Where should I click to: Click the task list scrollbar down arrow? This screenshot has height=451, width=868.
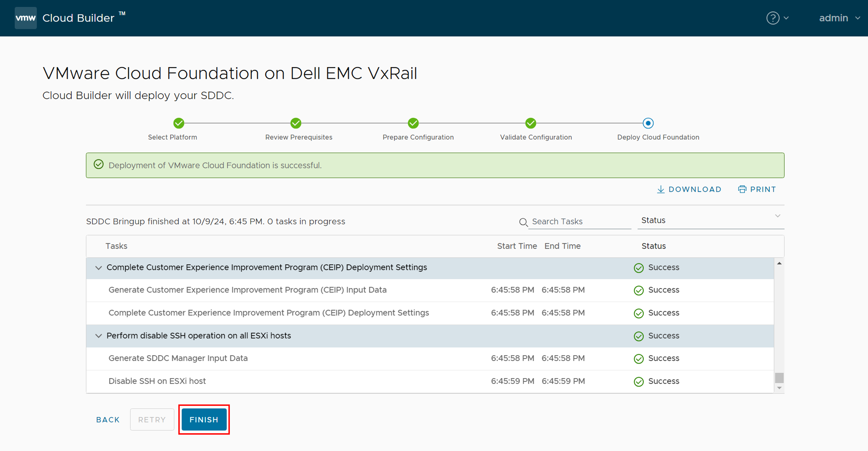[779, 388]
